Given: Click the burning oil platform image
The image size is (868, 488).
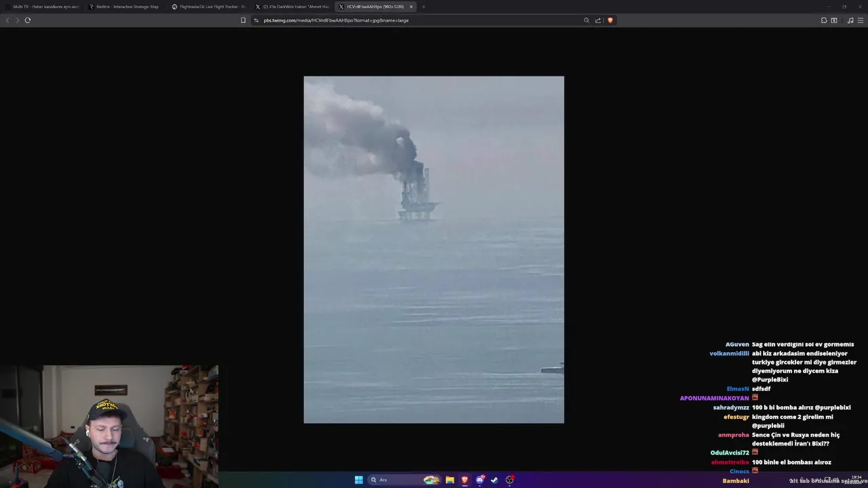Looking at the screenshot, I should (x=434, y=249).
